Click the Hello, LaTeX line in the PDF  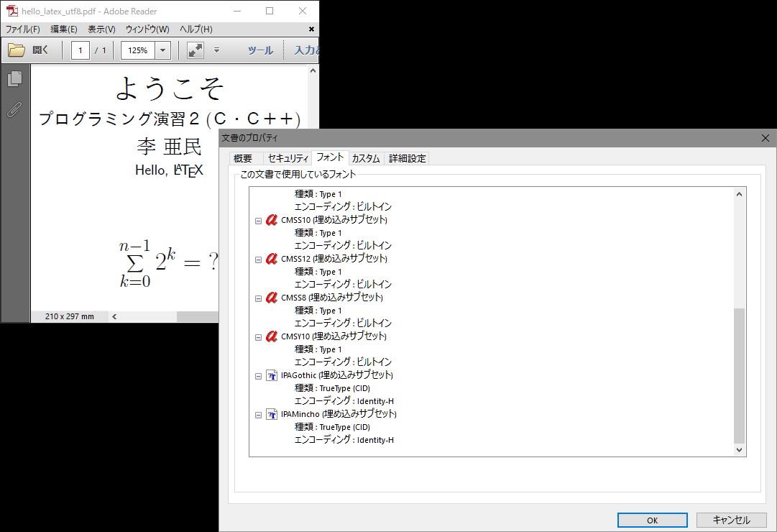[169, 170]
